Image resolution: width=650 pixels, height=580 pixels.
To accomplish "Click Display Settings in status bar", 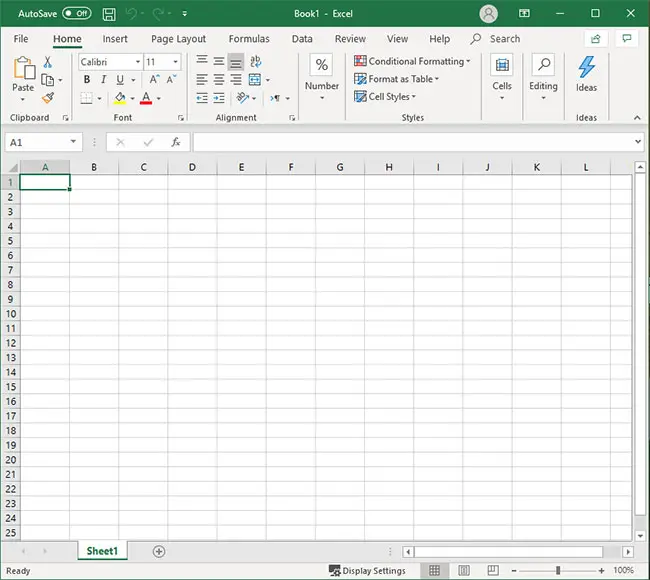I will pyautogui.click(x=367, y=571).
